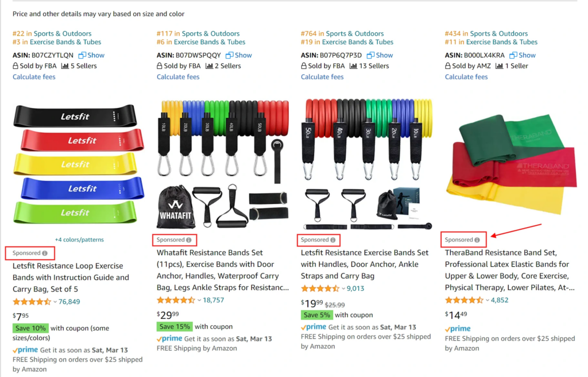The image size is (588, 377).
Task: Expand the 'Show' link for Whatafit listing
Action: click(x=242, y=55)
